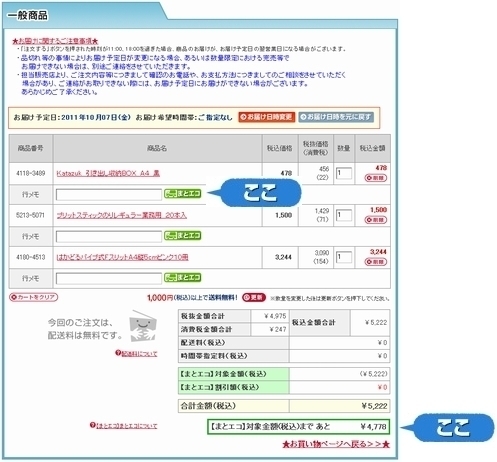Click the まとエコ button for プリットスティック item
This screenshot has height=462, width=497.
pos(182,236)
